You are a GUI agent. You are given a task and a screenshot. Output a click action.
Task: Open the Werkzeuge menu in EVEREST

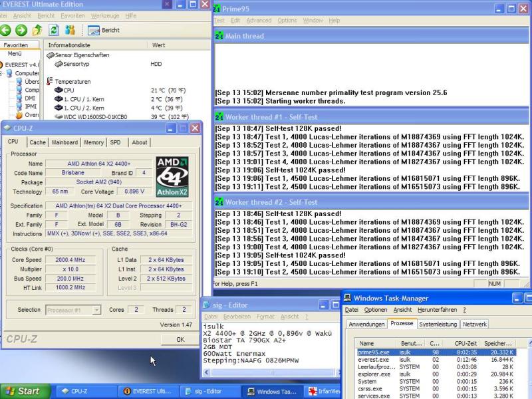pos(105,15)
